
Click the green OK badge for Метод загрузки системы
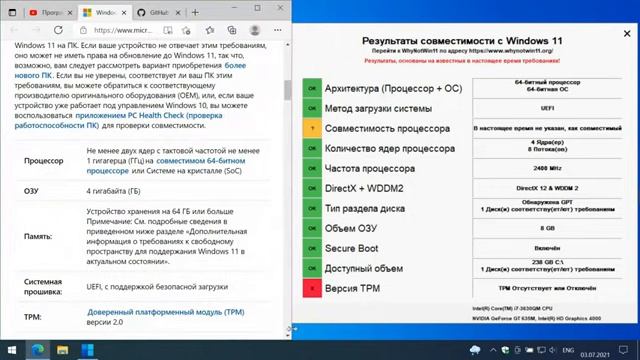pos(312,108)
